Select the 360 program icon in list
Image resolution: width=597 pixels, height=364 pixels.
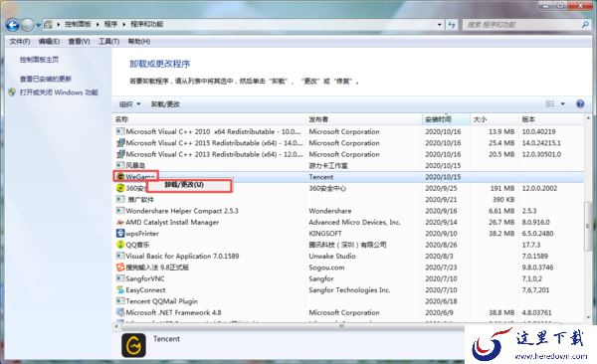coord(120,188)
